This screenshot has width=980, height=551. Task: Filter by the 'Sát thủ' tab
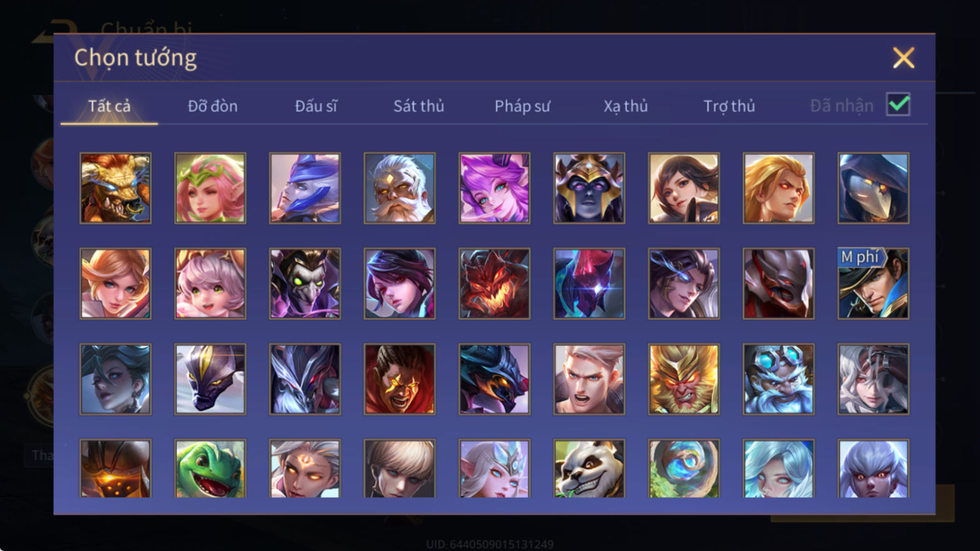[x=419, y=106]
